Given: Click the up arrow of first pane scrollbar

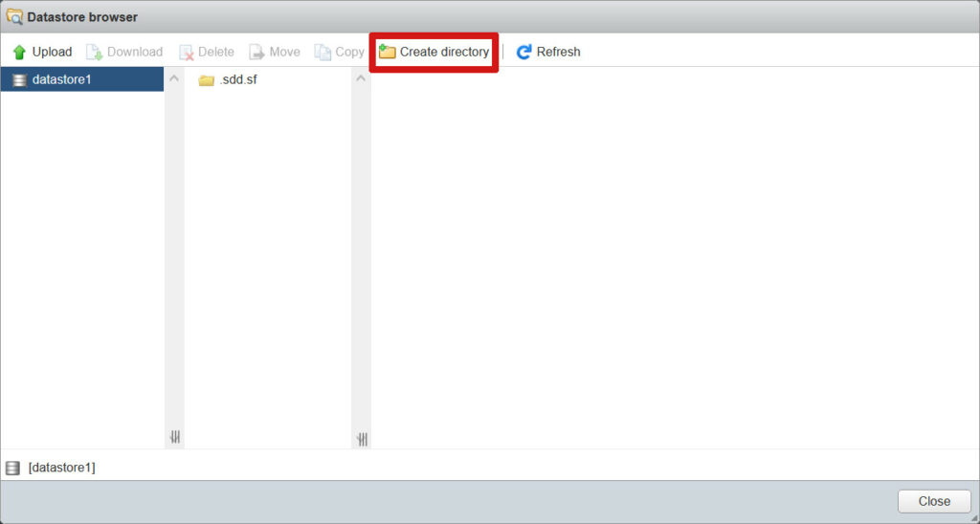Looking at the screenshot, I should (x=174, y=78).
